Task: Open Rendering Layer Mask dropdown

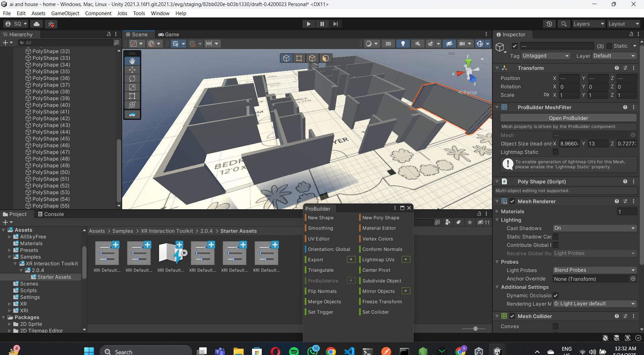Action: tap(594, 304)
